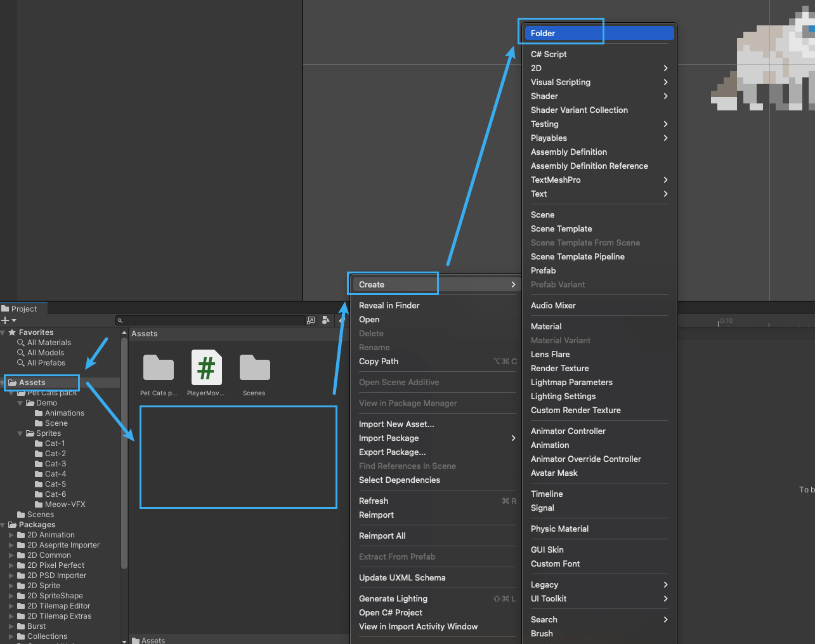Select the Cat-3 folder in tree
Image resolution: width=815 pixels, height=644 pixels.
[x=55, y=464]
